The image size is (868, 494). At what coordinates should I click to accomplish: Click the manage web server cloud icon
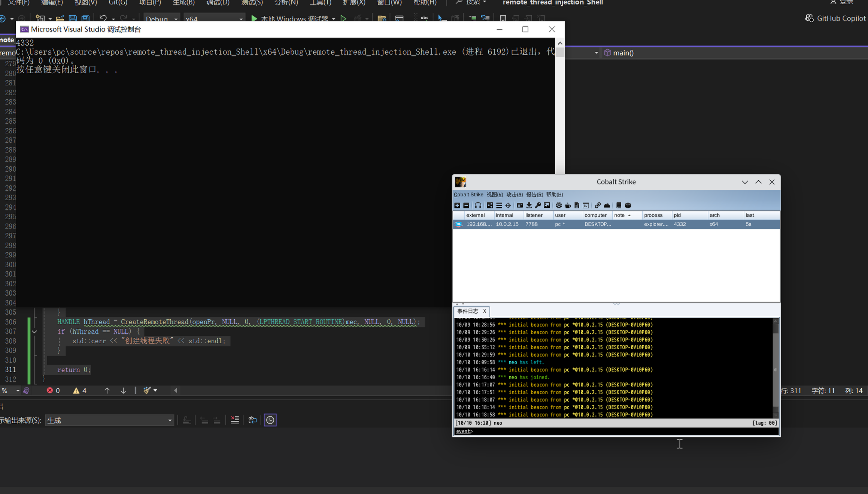pos(607,205)
